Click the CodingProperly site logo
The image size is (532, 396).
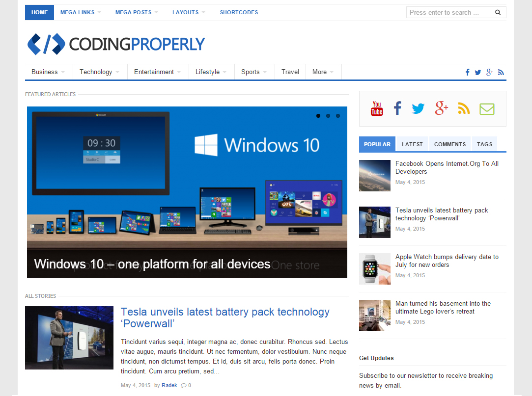(x=116, y=44)
